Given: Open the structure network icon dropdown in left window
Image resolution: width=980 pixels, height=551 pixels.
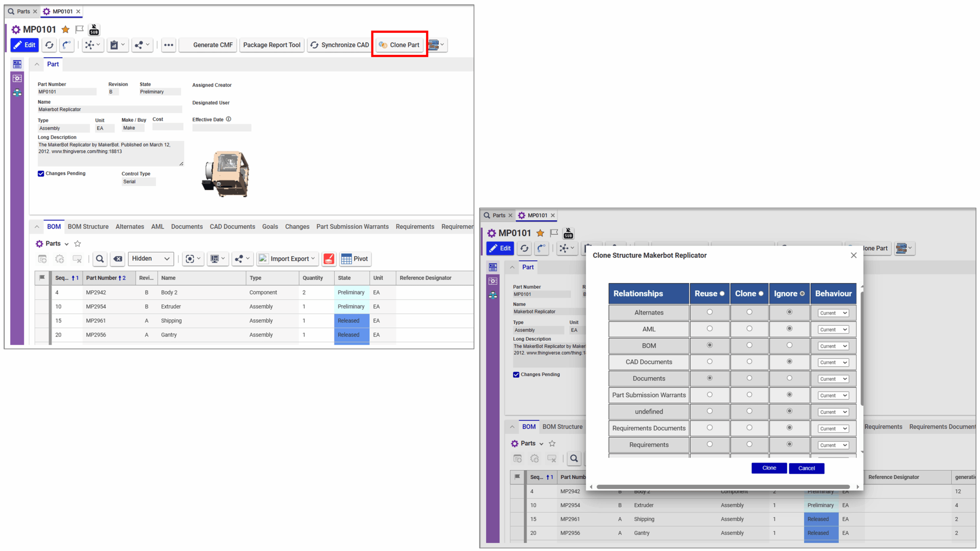Looking at the screenshot, I should (93, 45).
